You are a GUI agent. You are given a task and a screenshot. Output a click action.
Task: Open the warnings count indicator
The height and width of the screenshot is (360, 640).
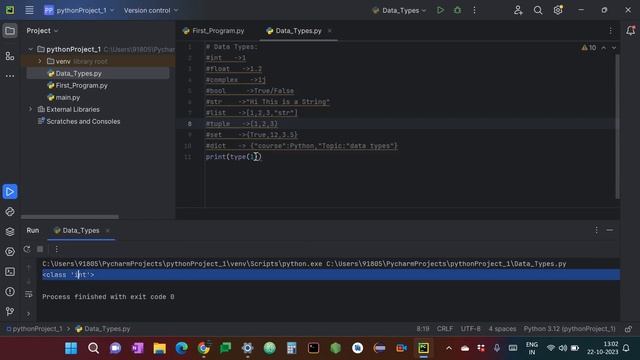tap(589, 48)
